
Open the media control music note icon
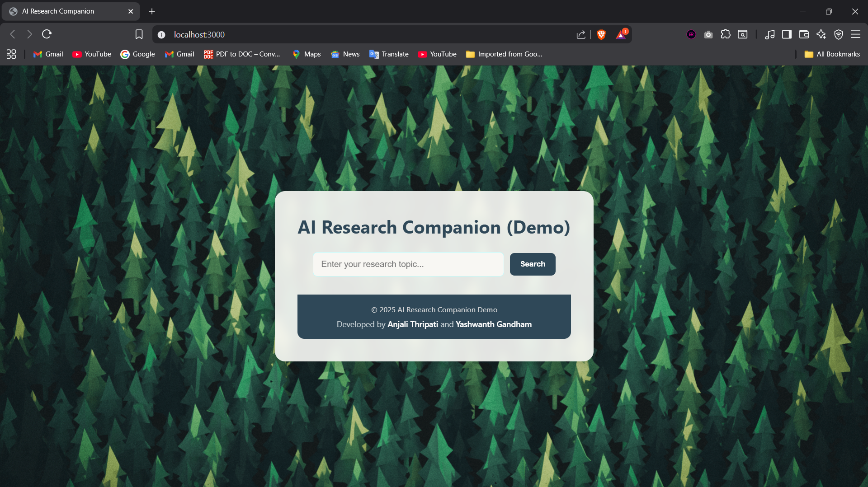tap(769, 35)
